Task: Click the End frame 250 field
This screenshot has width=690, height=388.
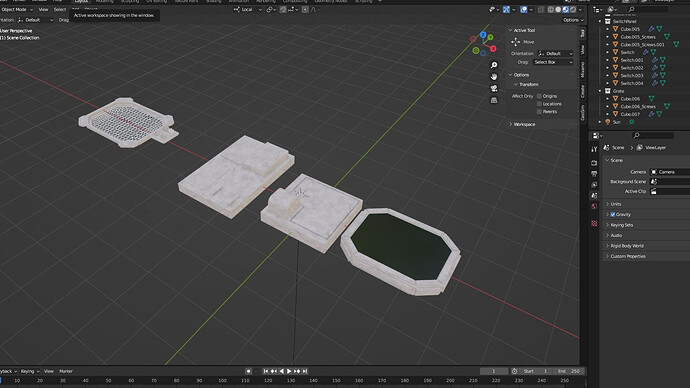Action: (570, 371)
